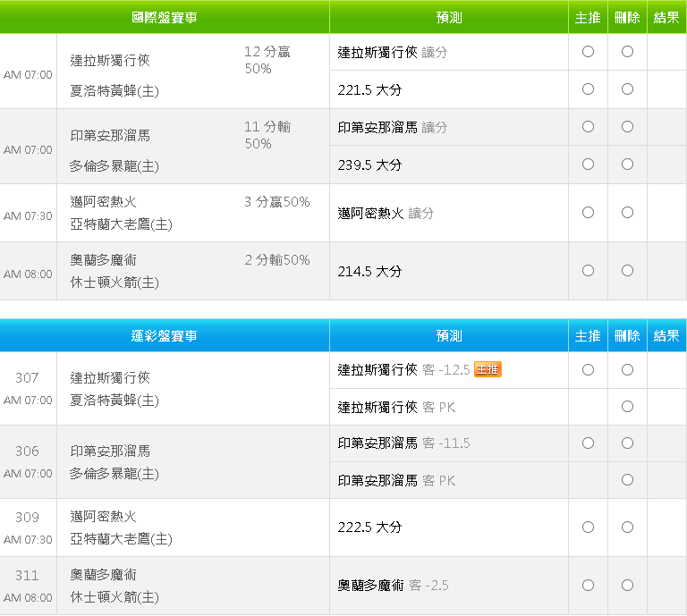This screenshot has width=687, height=616.
Task: Click game number 311
Action: click(27, 575)
